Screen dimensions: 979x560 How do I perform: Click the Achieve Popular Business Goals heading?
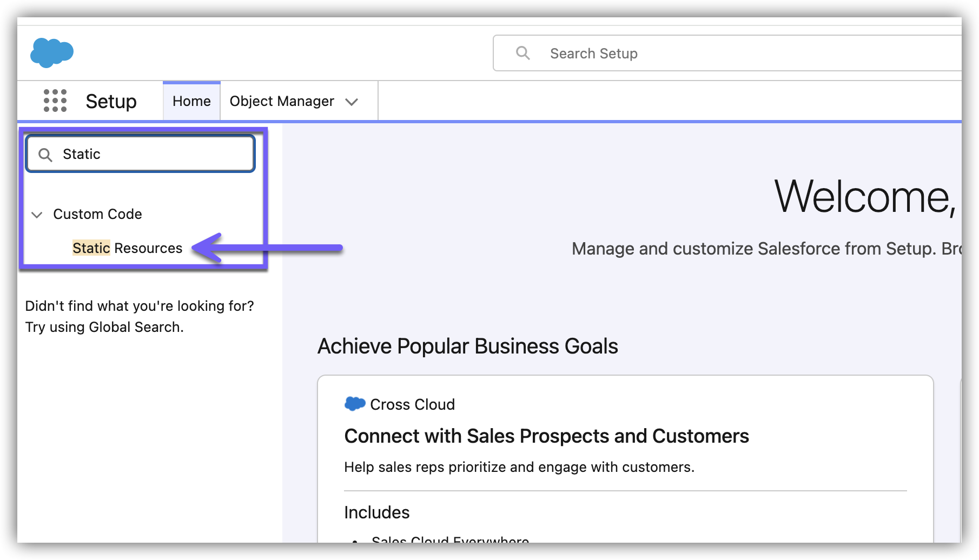(467, 346)
